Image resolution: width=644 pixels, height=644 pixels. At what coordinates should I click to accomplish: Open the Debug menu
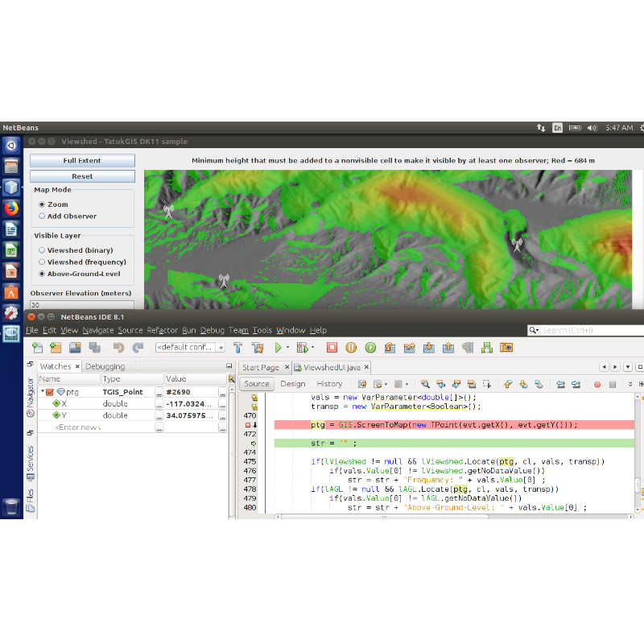click(212, 330)
